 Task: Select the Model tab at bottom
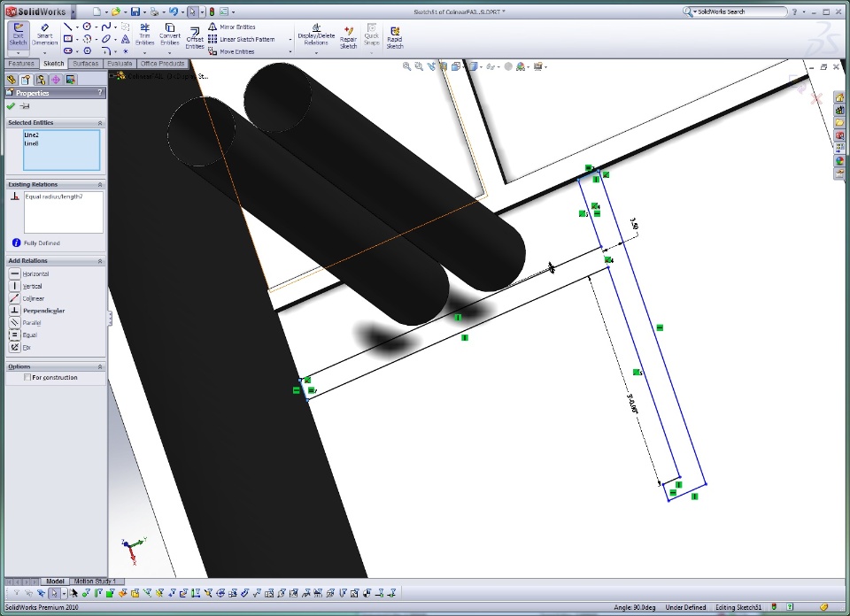pos(55,581)
